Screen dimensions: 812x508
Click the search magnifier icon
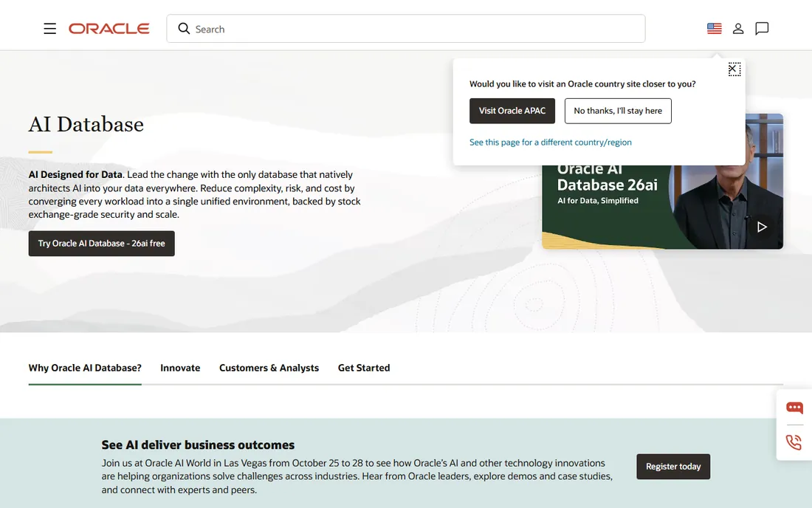[184, 29]
